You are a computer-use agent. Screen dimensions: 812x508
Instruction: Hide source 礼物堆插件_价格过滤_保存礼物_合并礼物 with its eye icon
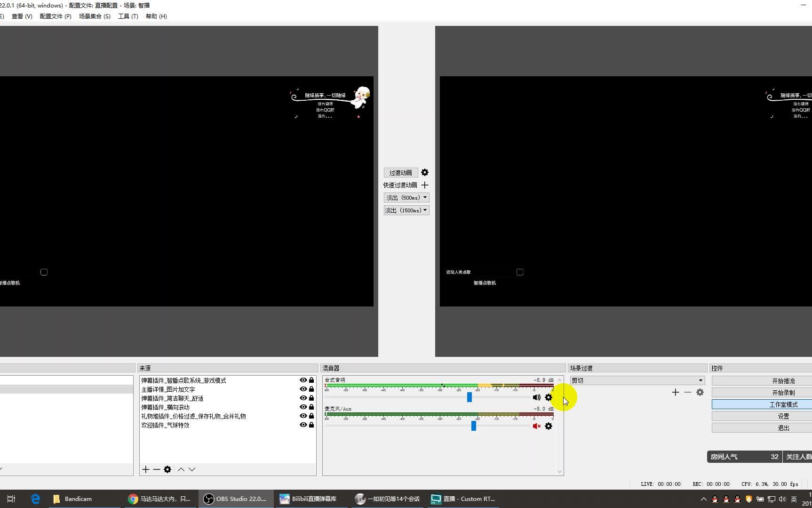303,416
